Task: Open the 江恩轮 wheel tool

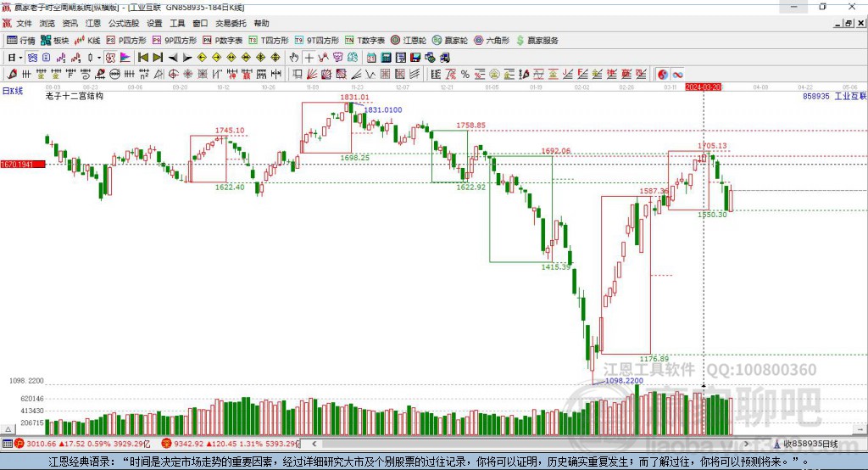Action: (409, 41)
